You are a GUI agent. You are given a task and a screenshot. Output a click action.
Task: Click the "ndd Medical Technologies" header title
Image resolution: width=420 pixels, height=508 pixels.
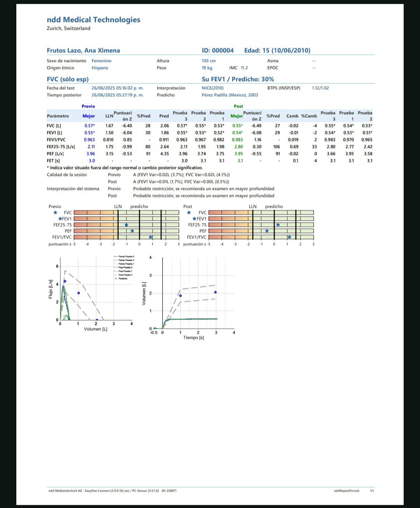click(x=93, y=20)
